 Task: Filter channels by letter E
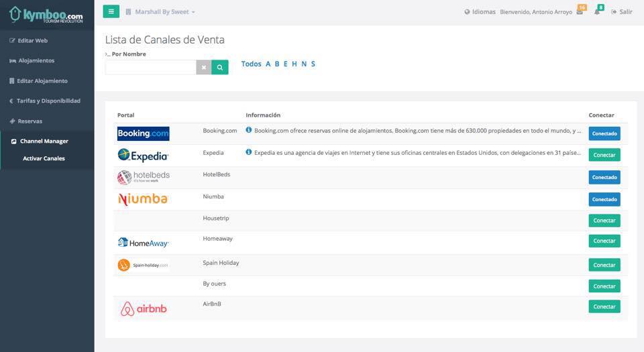(x=286, y=64)
